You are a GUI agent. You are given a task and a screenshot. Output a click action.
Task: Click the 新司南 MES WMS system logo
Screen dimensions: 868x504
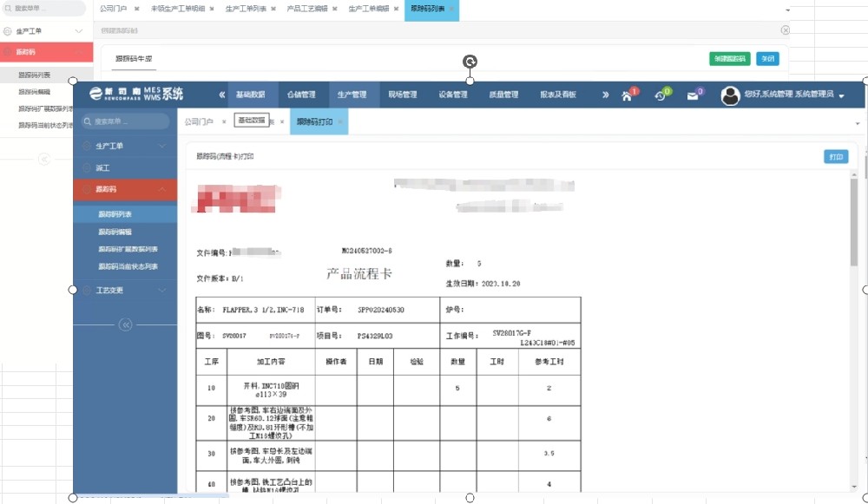(x=135, y=94)
